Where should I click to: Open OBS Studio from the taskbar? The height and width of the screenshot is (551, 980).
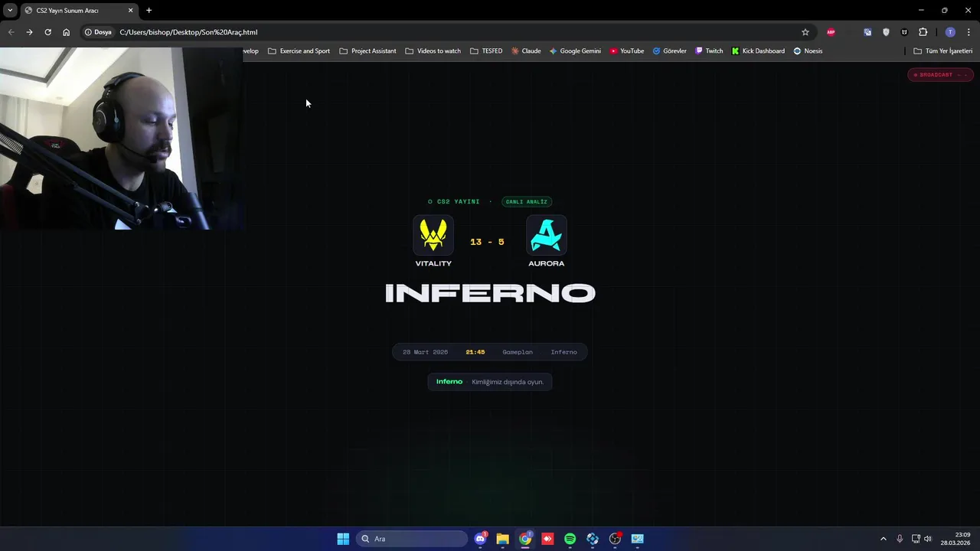[615, 539]
